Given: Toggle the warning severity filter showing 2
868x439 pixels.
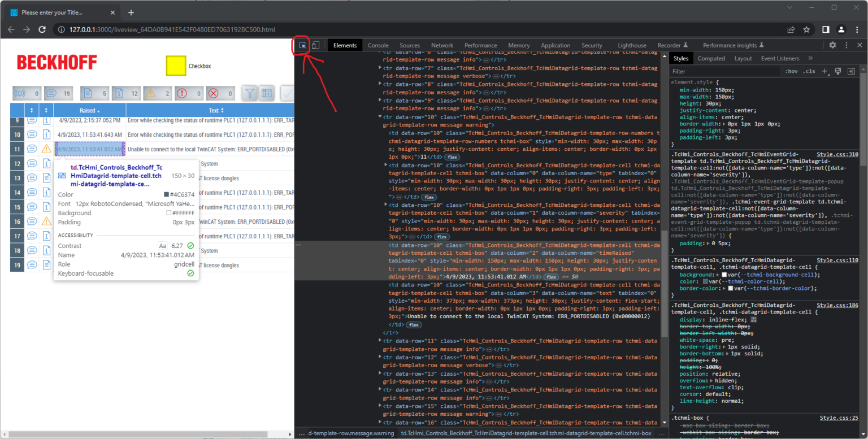Looking at the screenshot, I should coord(158,94).
